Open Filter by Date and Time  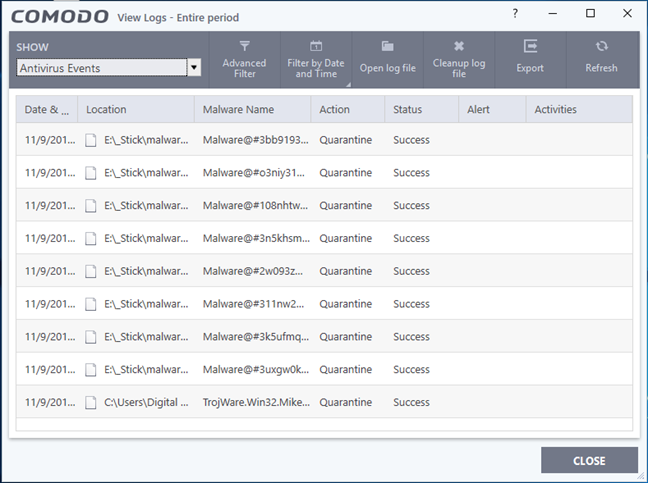point(316,59)
